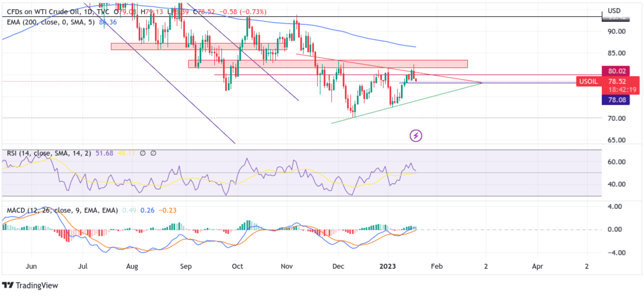Screen dimensions: 644x298
Task: Click the Jun label on time axis
Action: (31, 266)
